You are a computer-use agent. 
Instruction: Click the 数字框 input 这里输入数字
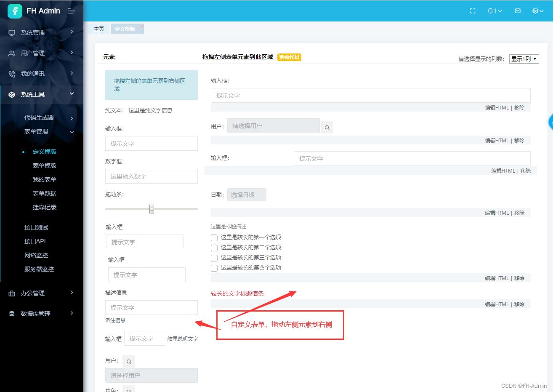[x=152, y=176]
